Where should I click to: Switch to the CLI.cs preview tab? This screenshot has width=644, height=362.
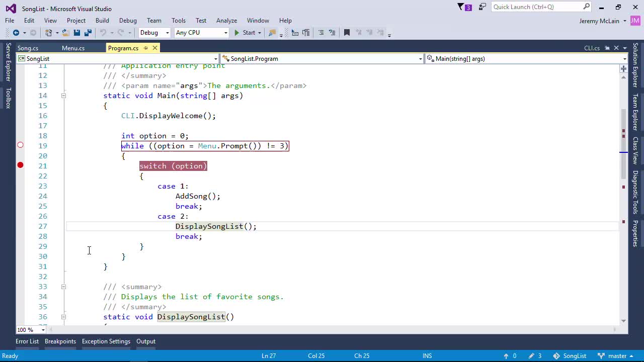pyautogui.click(x=592, y=48)
